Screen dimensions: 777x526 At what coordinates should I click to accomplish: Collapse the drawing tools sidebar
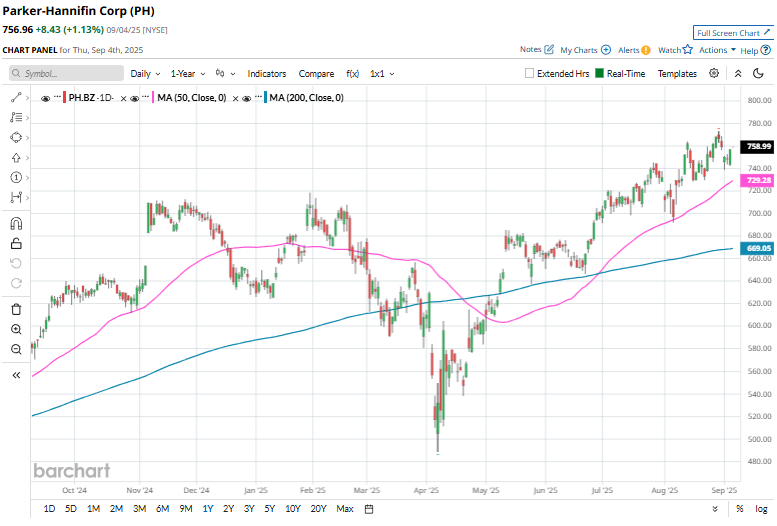[16, 375]
